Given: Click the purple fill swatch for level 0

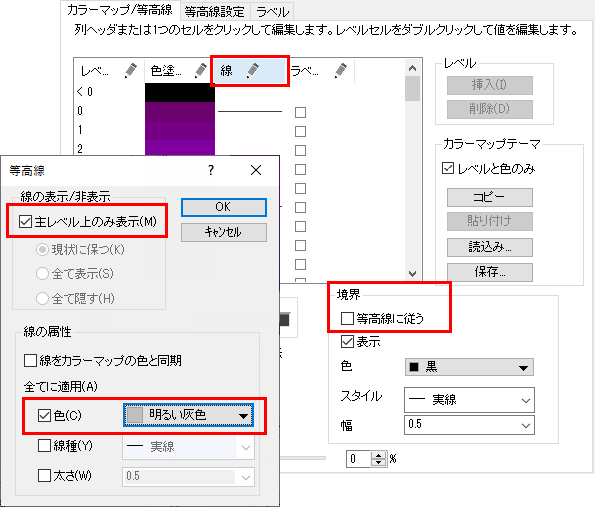Looking at the screenshot, I should coord(180,111).
